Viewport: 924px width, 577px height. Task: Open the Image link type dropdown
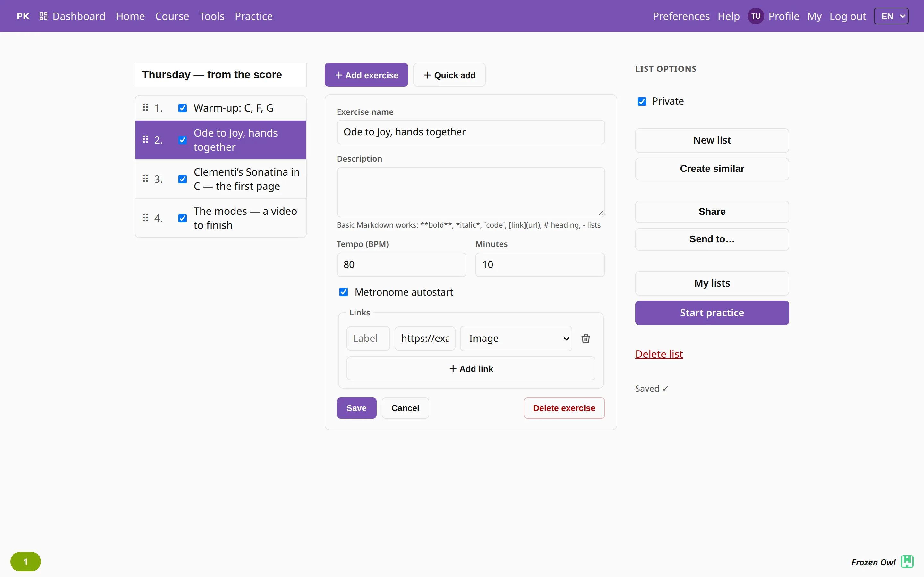click(x=516, y=339)
